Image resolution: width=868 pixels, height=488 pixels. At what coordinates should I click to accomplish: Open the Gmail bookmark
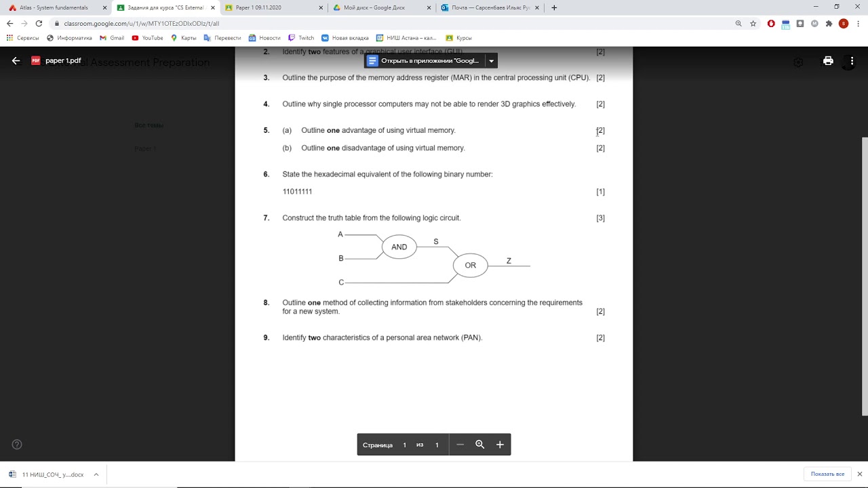[x=112, y=38]
